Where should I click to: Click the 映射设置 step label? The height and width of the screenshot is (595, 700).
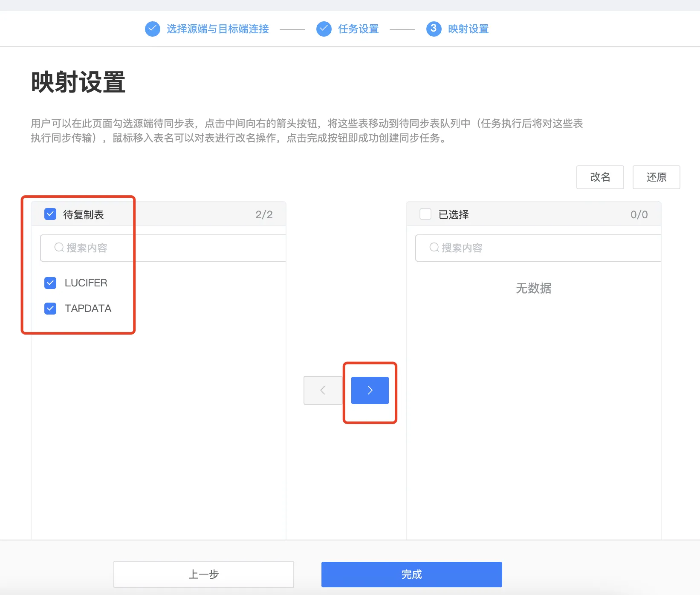(468, 29)
